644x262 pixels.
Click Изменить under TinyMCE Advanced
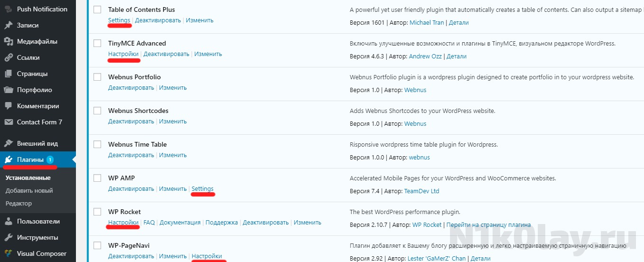click(208, 54)
